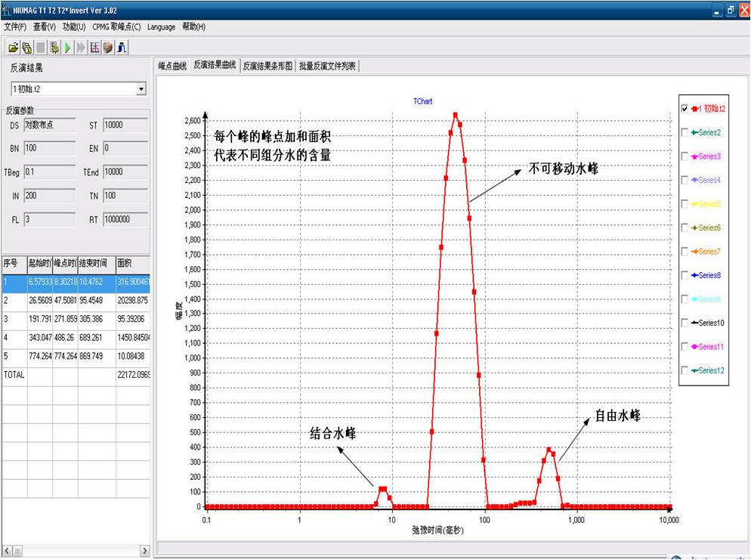751x560 pixels.
Task: Switch to the 峰点曲线 tab
Action: (172, 66)
